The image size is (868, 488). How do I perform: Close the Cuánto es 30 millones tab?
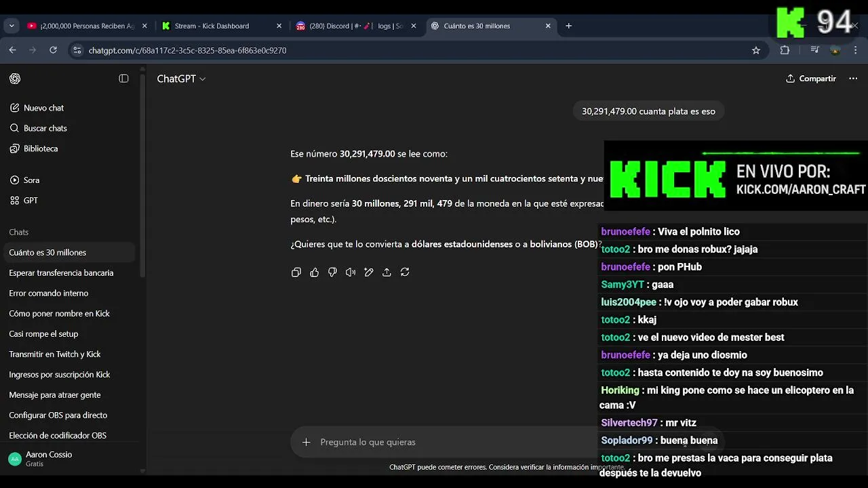coord(548,26)
